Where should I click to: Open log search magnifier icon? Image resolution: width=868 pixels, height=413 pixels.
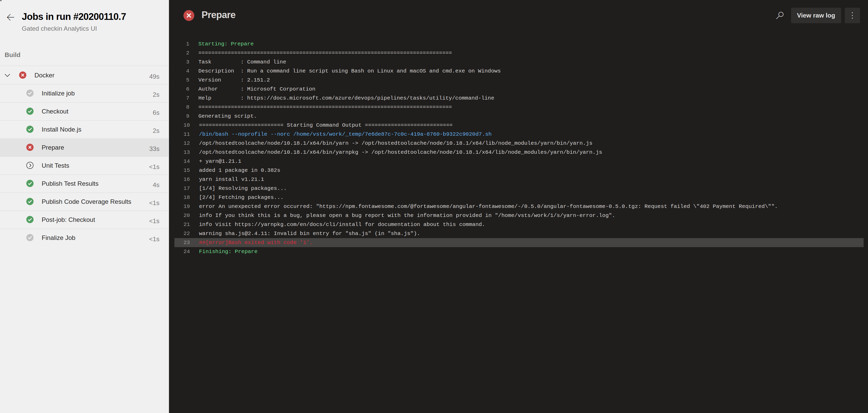780,15
